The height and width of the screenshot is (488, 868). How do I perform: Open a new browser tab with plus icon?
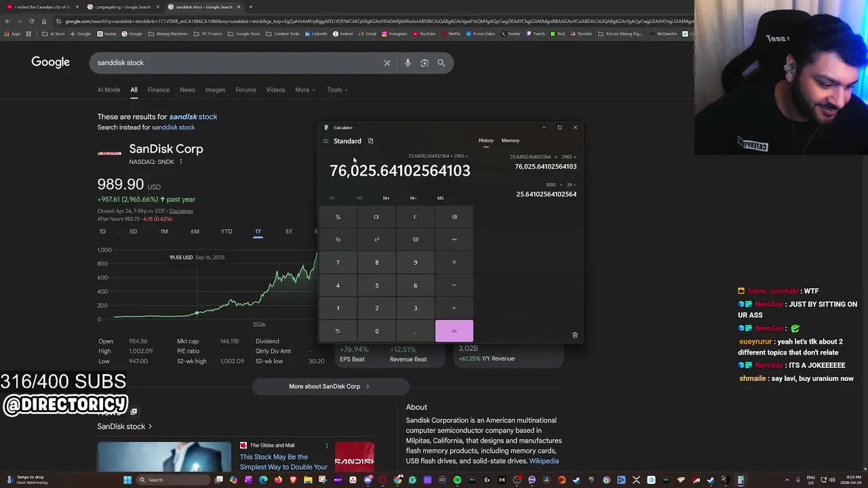pyautogui.click(x=250, y=7)
